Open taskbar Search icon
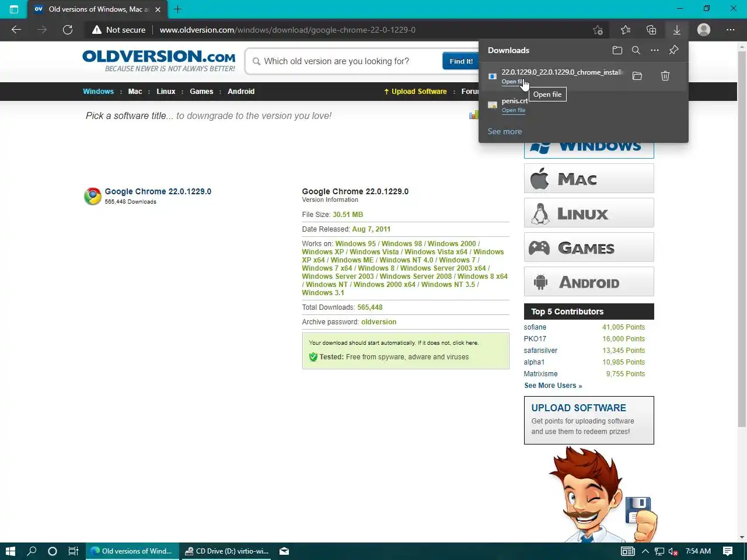Screen dimensions: 747x560 (x=32, y=551)
